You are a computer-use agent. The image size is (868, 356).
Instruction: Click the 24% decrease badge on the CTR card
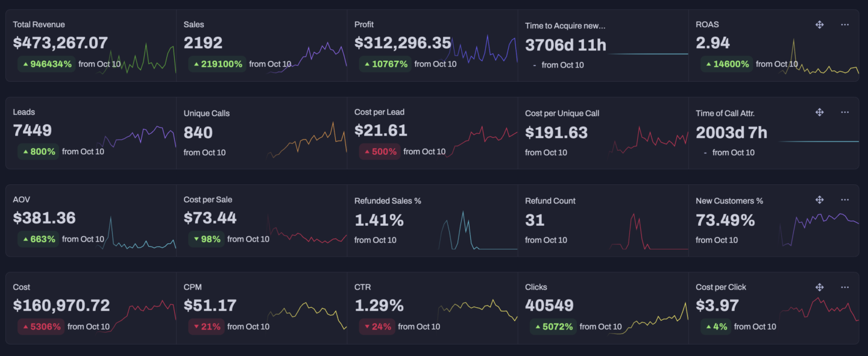click(377, 326)
